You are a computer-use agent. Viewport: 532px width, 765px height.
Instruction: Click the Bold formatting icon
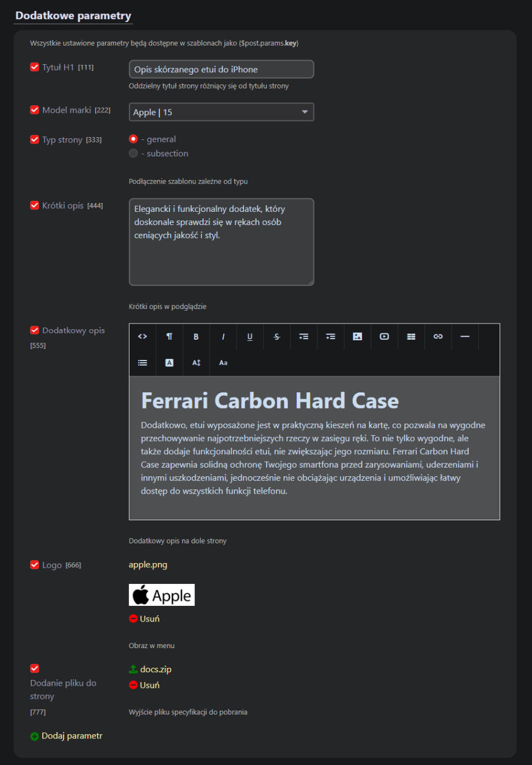196,337
